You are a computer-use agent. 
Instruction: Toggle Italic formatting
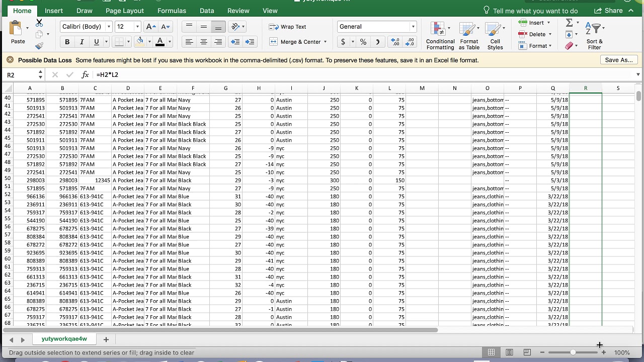[82, 42]
